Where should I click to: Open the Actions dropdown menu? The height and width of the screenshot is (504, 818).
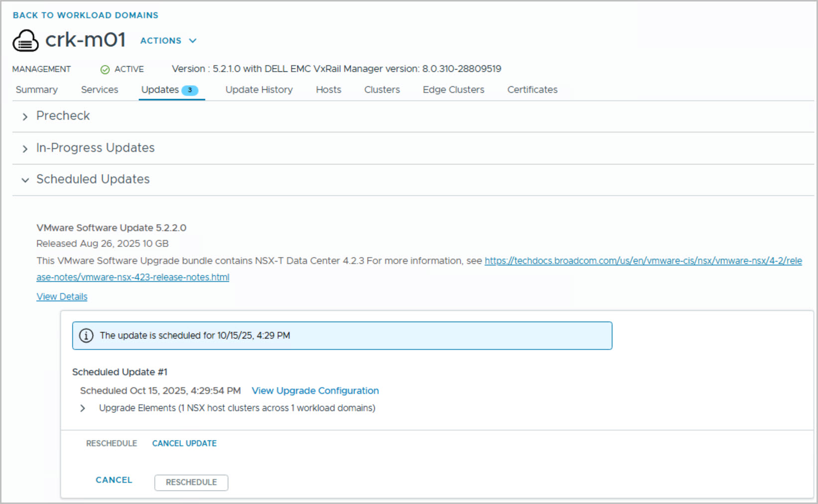click(168, 41)
